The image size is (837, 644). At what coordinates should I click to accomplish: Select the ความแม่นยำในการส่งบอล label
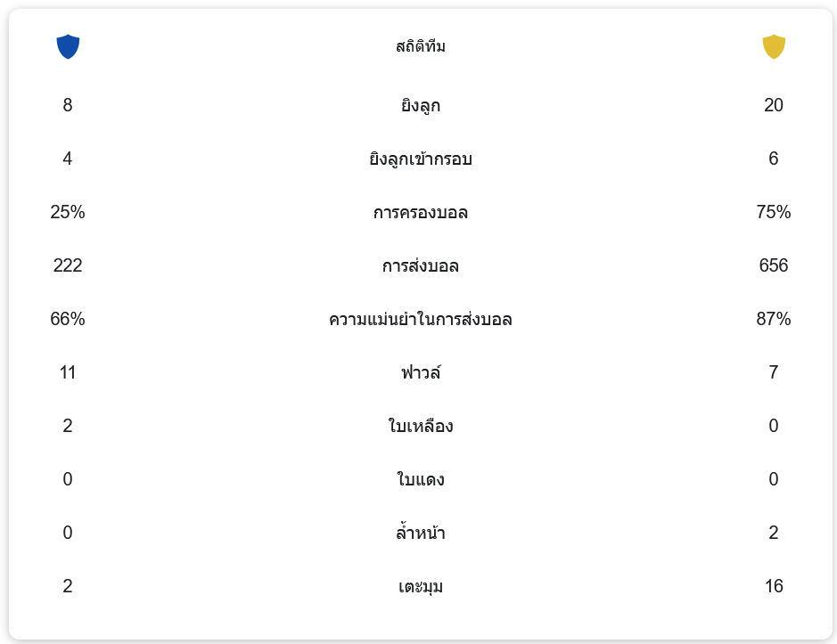421,320
